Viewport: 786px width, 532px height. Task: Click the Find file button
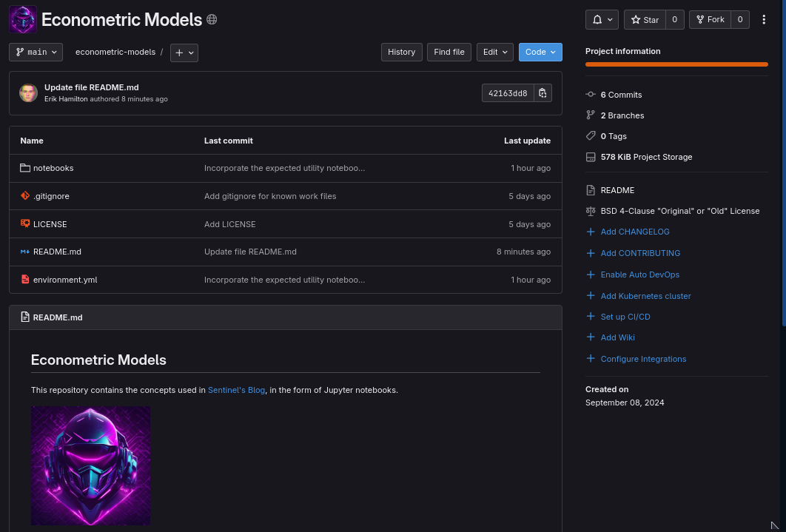(449, 52)
